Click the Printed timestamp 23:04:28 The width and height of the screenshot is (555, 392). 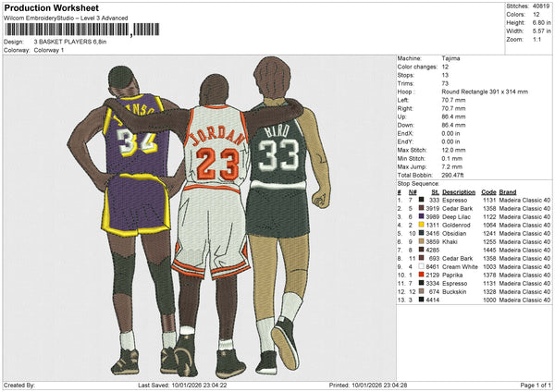(395, 386)
